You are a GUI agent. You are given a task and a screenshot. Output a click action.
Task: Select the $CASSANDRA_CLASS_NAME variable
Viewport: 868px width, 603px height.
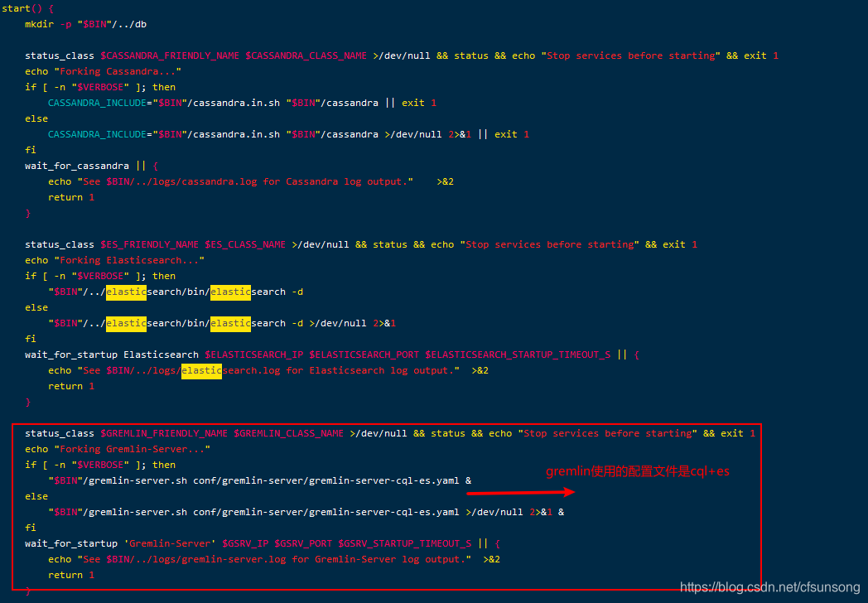(x=306, y=56)
